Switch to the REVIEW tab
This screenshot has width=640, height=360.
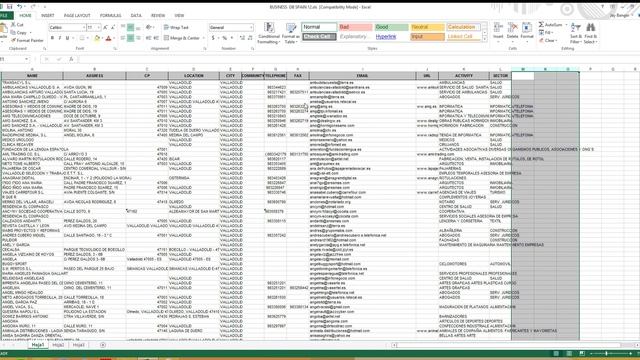coord(158,16)
